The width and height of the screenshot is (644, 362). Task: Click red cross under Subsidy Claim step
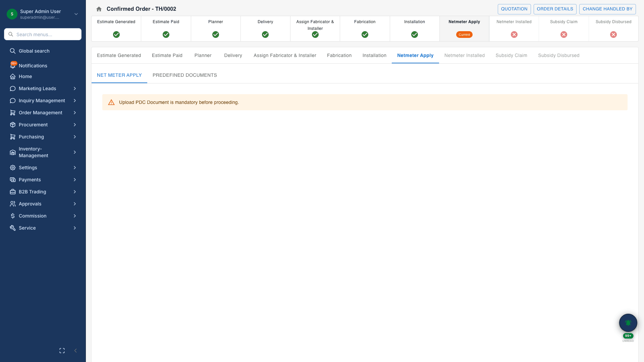click(x=564, y=35)
